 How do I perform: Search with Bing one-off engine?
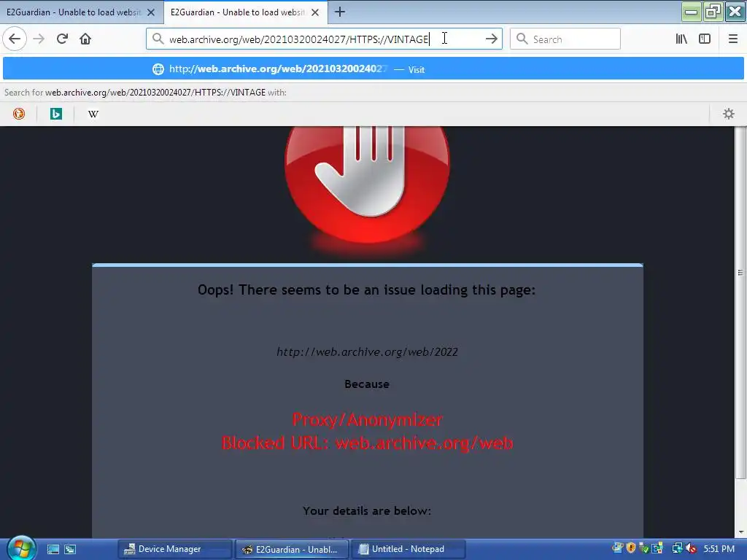point(56,114)
